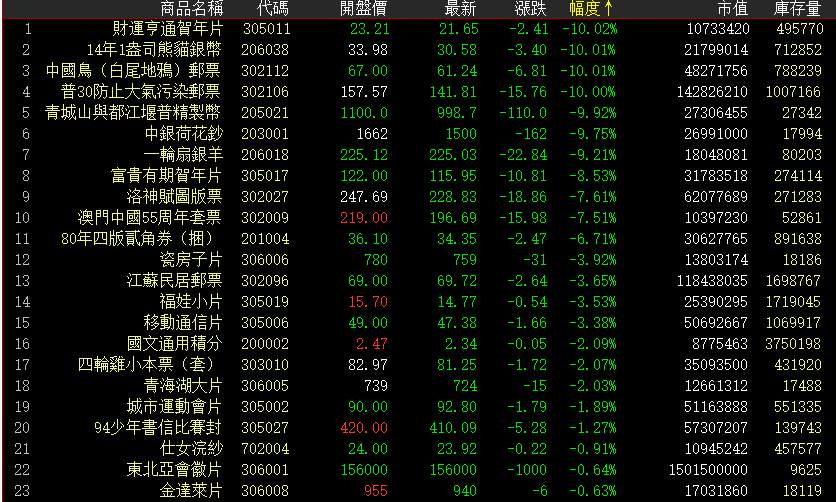Sort by 庫存量 column header
The height and width of the screenshot is (502, 836).
(797, 9)
